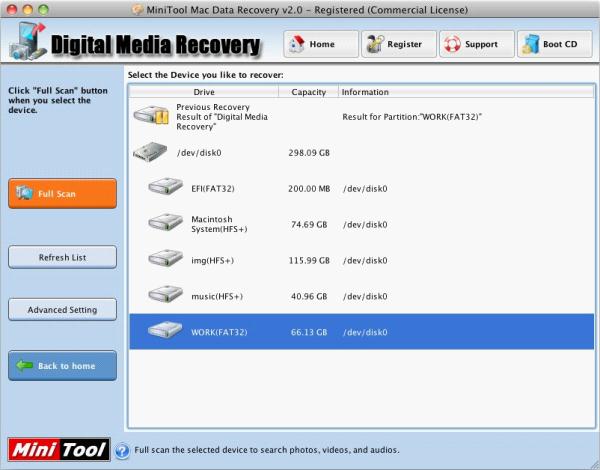Go Back to home
Image resolution: width=600 pixels, height=470 pixels.
[x=62, y=366]
